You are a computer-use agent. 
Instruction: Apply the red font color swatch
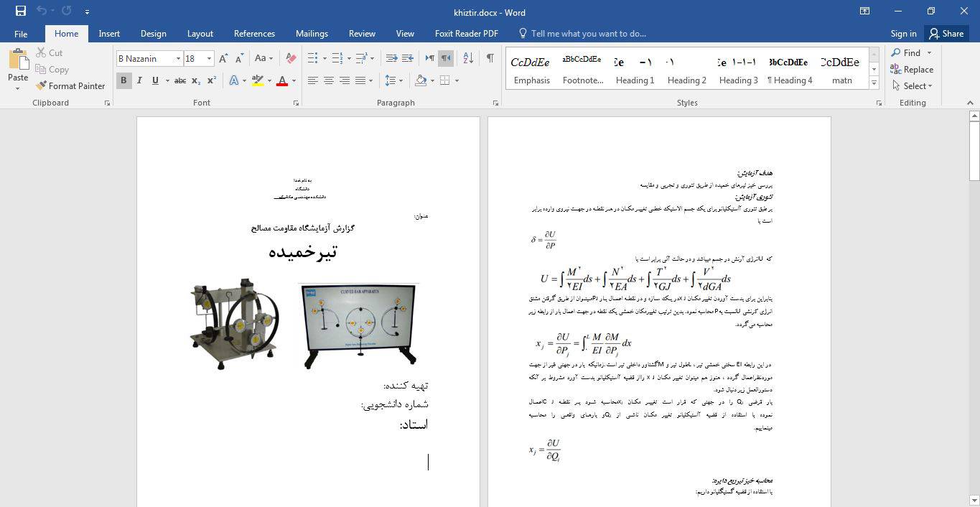[x=282, y=80]
